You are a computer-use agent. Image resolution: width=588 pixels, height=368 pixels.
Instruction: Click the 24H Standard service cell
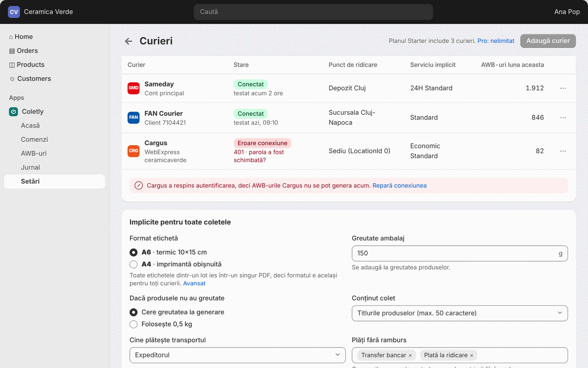click(x=431, y=88)
